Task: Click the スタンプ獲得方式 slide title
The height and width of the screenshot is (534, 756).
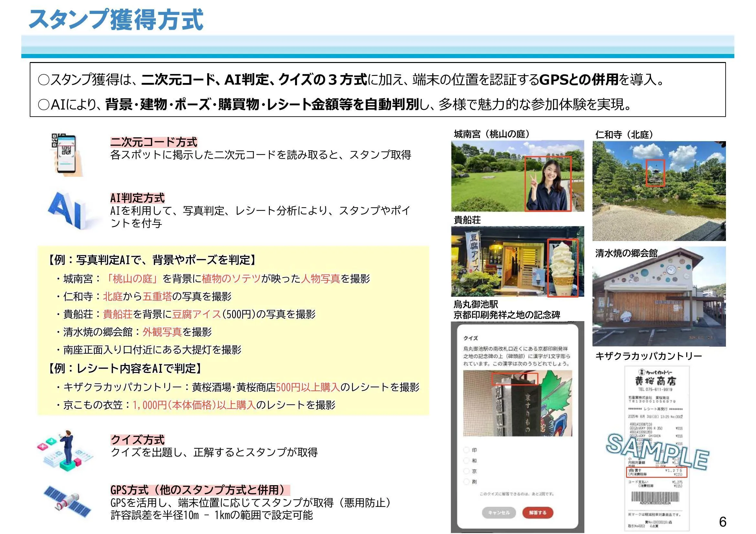Action: click(116, 19)
